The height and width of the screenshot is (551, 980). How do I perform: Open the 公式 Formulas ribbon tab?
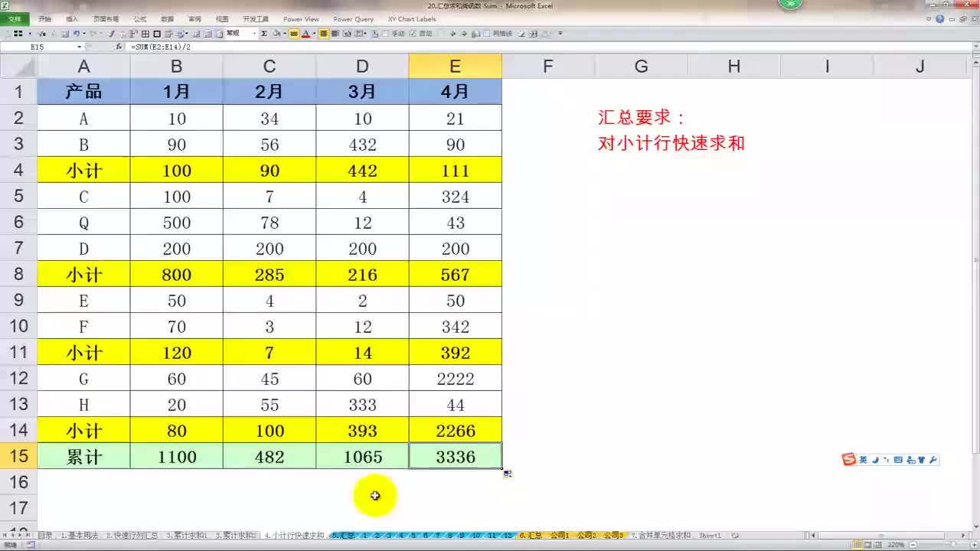[139, 19]
